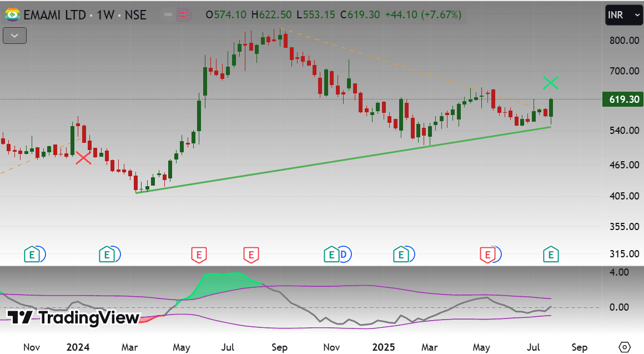Collapse the legend using the chevron button
The image size is (644, 354).
point(15,36)
